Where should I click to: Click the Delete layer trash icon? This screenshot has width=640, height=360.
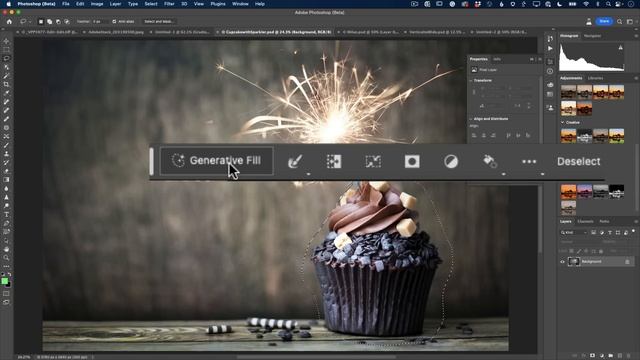point(629,356)
